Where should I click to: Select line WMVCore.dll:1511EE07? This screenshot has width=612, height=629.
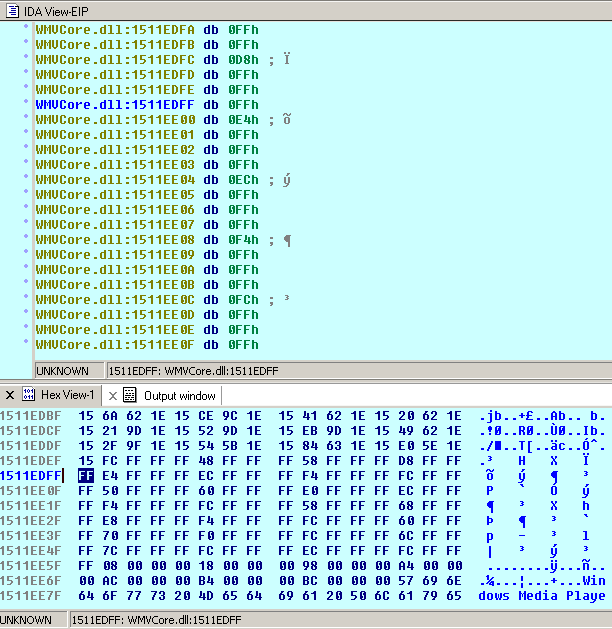coord(147,225)
